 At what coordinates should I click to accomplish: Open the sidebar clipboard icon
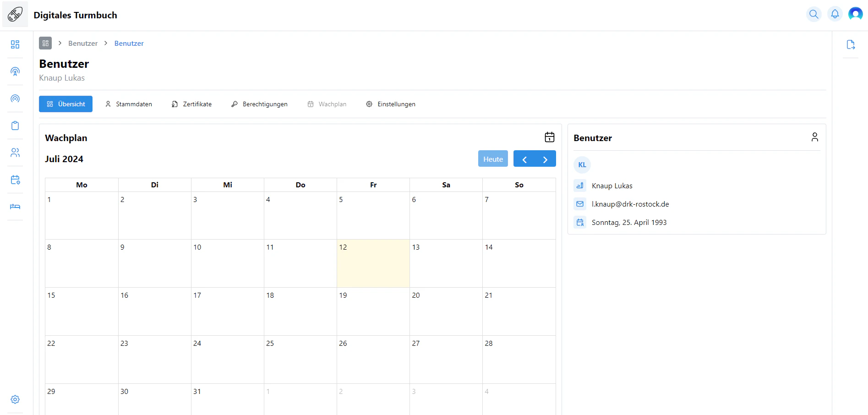pos(15,126)
